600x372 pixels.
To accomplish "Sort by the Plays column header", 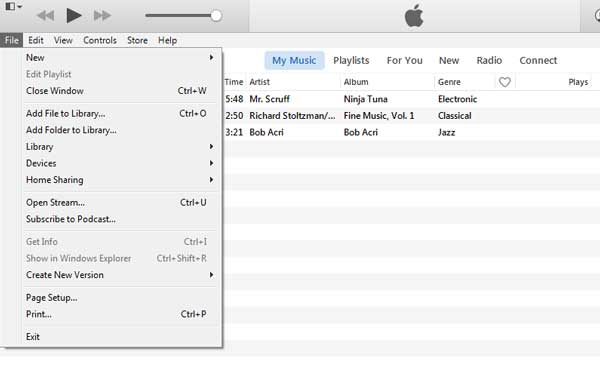I will click(578, 82).
